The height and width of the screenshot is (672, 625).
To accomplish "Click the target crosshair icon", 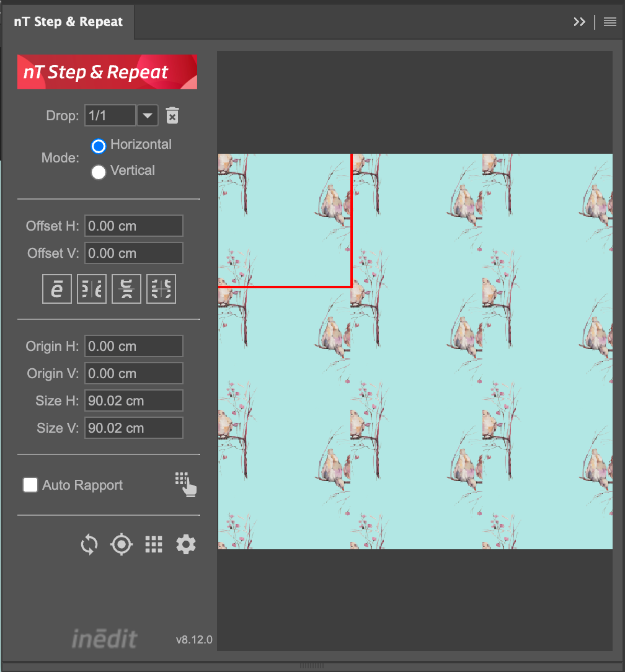I will 122,545.
